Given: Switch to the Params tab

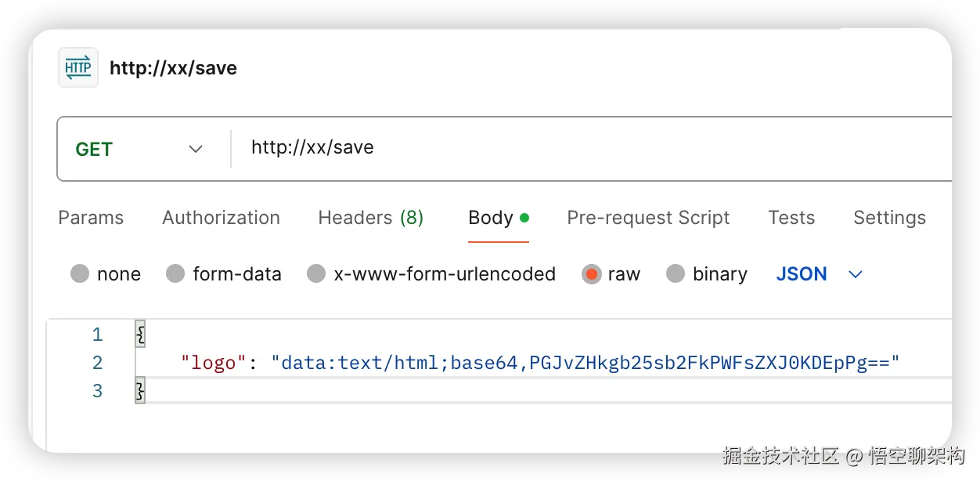Looking at the screenshot, I should tap(91, 218).
